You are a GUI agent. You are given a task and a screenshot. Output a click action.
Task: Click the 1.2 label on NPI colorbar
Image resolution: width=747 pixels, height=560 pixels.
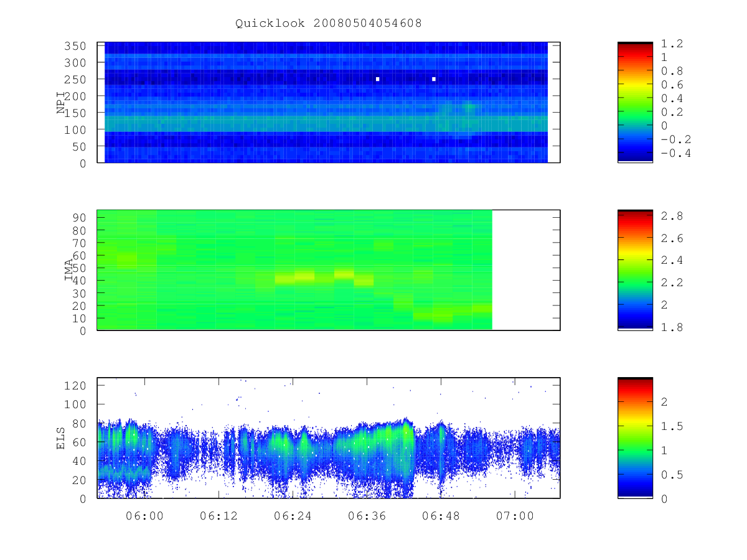[672, 44]
